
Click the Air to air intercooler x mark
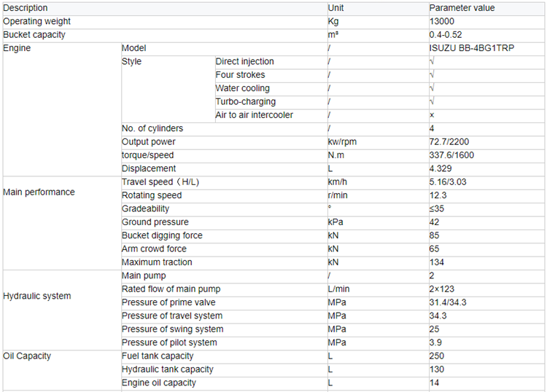point(432,115)
